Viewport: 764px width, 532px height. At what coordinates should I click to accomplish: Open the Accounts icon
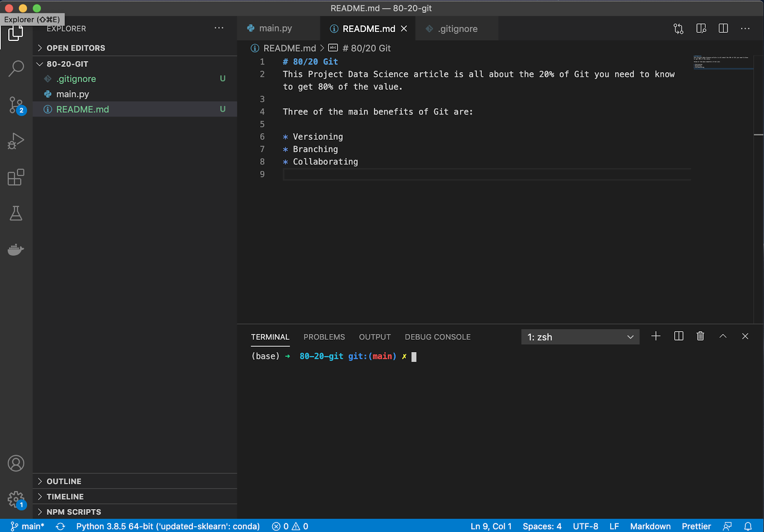[x=16, y=463]
